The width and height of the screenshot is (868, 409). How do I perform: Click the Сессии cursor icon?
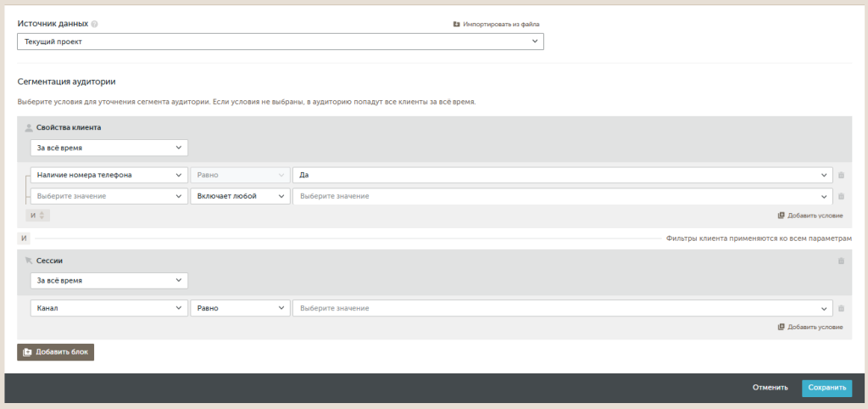29,261
